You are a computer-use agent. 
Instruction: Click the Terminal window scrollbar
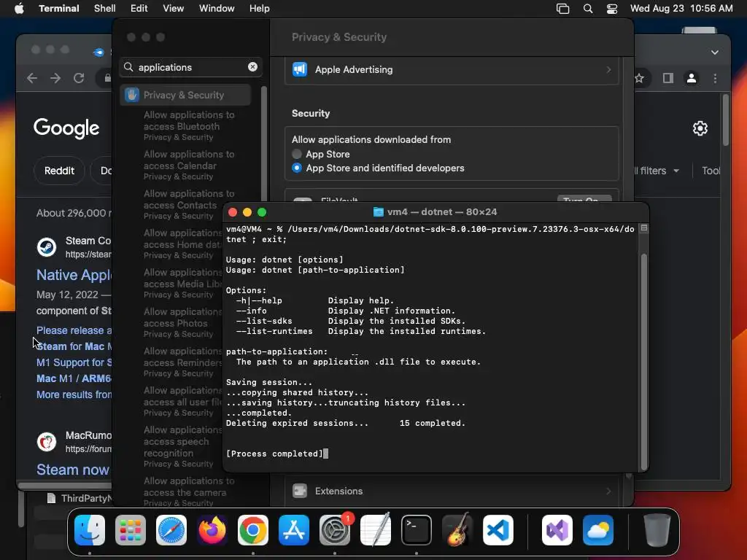[x=644, y=362]
